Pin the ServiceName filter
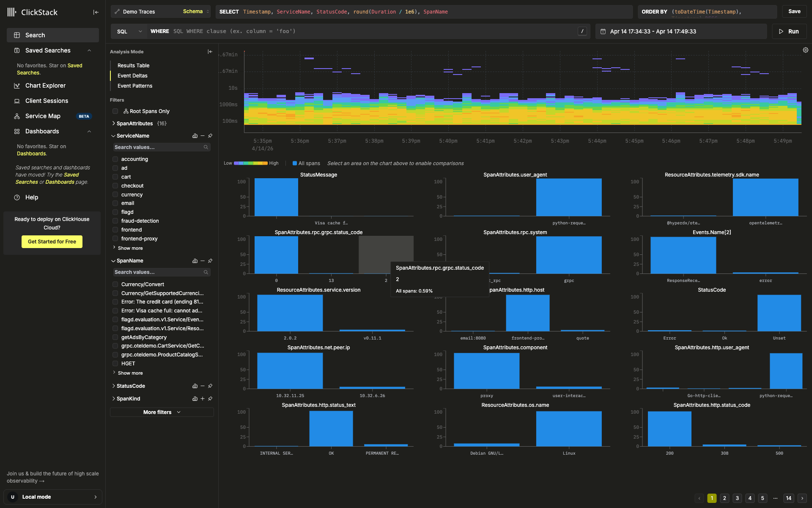Viewport: 812px width, 508px height. (x=210, y=136)
